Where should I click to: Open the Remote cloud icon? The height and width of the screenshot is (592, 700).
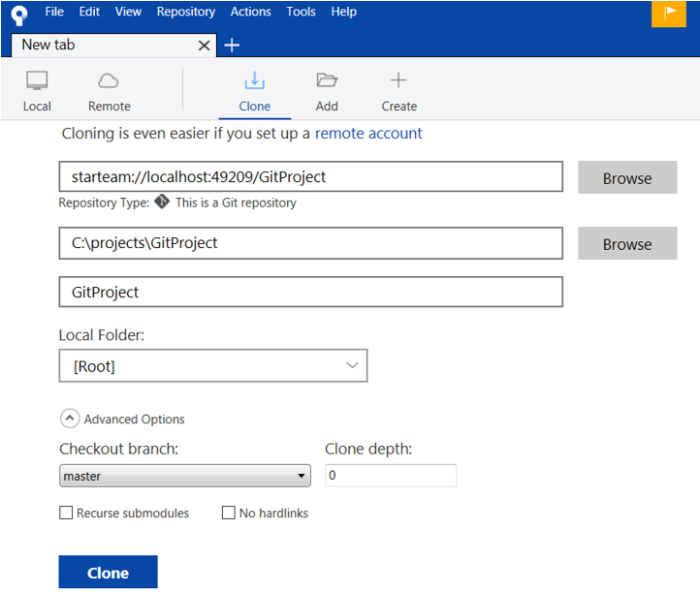coord(109,81)
